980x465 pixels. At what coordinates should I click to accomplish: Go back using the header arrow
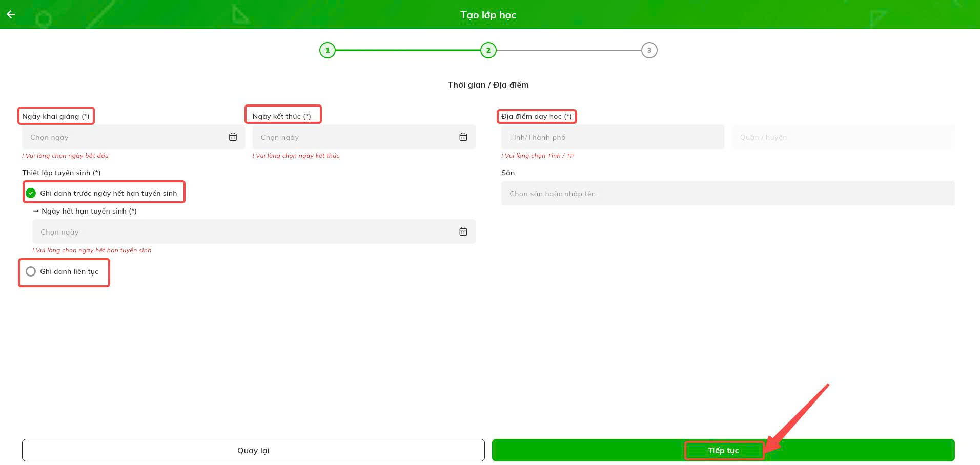[11, 14]
